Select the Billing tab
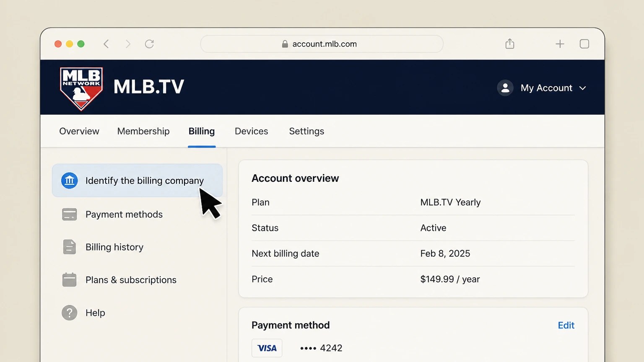This screenshot has height=362, width=644. pyautogui.click(x=202, y=131)
